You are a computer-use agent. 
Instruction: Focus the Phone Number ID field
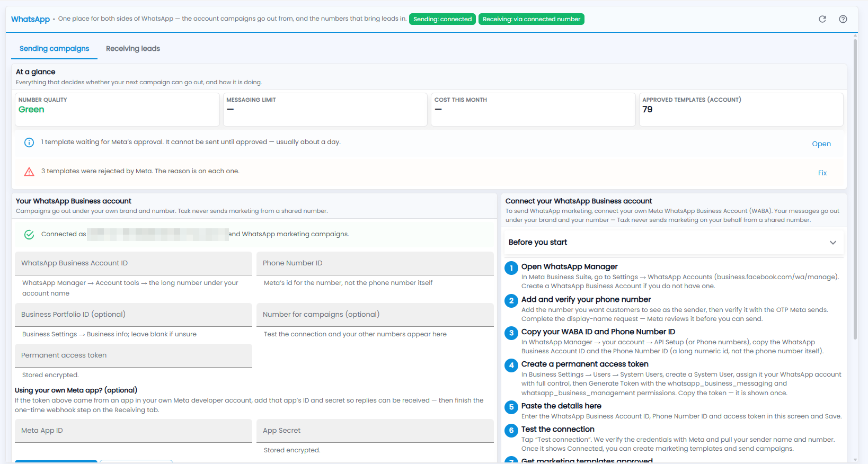point(375,263)
